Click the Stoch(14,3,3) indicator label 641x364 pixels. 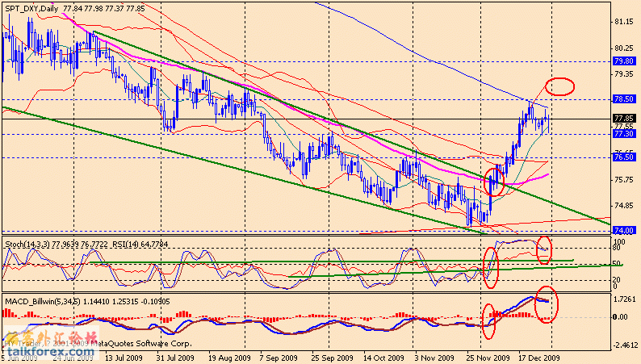[x=27, y=245]
